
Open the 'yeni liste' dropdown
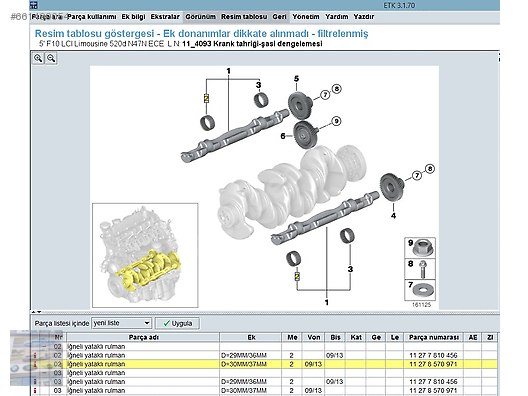click(x=122, y=323)
